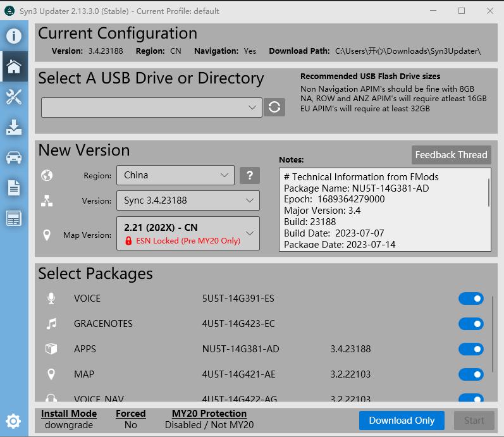Click the Install Mode label
Viewport: 504px width, 437px height.
click(69, 414)
